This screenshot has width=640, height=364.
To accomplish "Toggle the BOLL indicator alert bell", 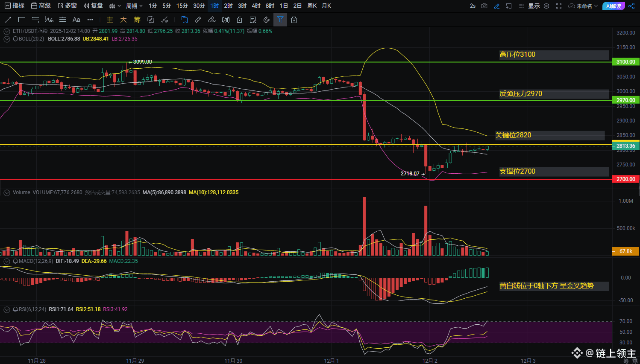I will [15, 39].
